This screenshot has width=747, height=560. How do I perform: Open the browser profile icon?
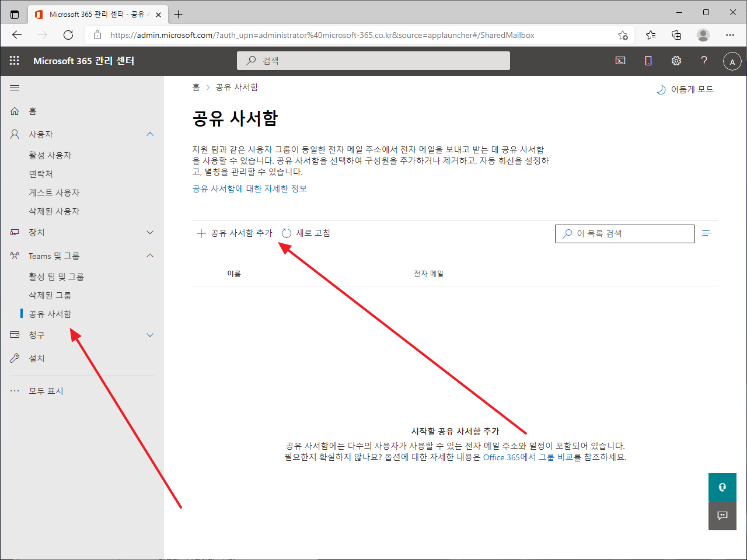(703, 35)
